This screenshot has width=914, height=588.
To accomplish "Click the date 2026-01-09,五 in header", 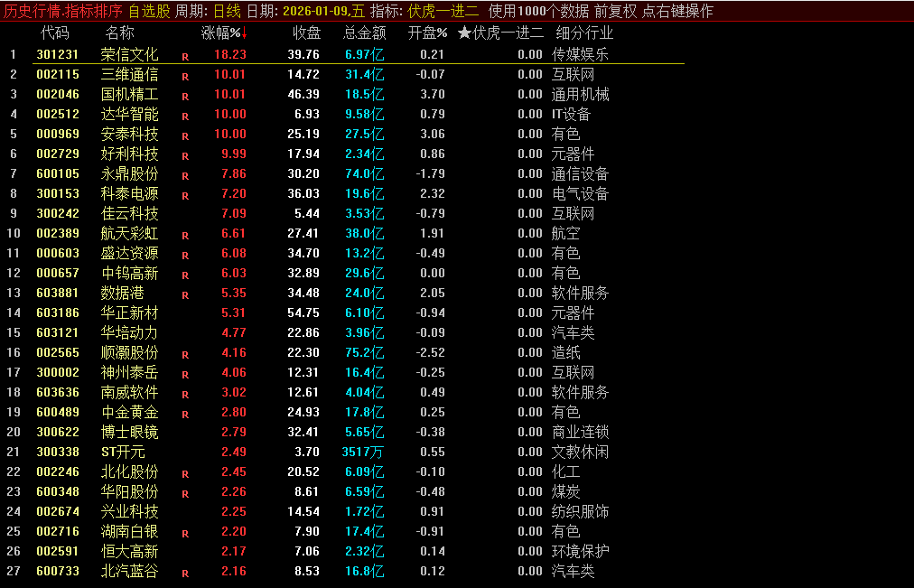I will [x=323, y=11].
